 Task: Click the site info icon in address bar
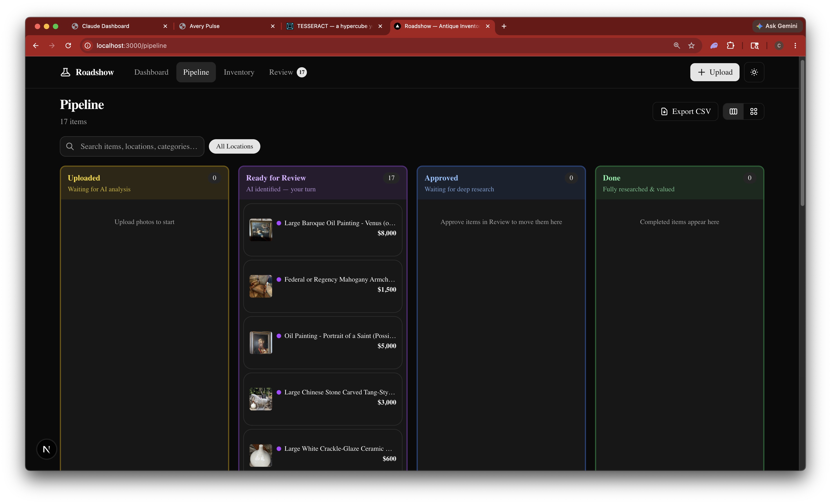(88, 46)
